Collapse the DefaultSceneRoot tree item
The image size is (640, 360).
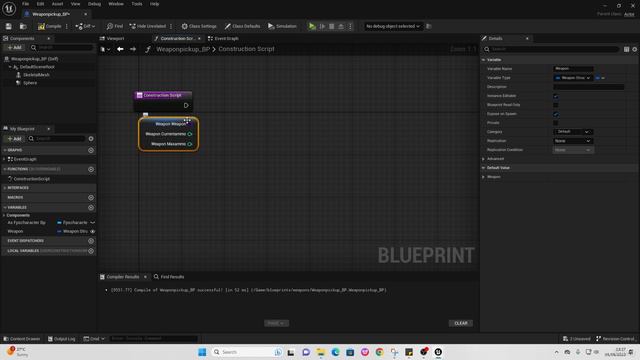click(x=10, y=67)
